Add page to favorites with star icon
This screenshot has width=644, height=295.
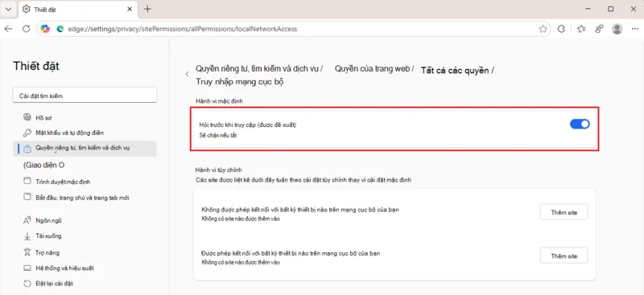[543, 29]
